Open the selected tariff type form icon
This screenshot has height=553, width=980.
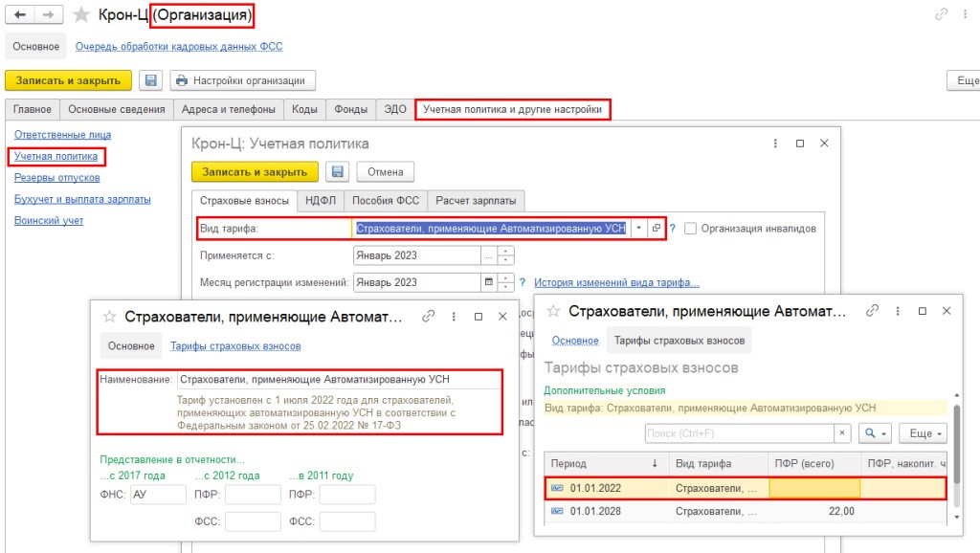coord(656,229)
